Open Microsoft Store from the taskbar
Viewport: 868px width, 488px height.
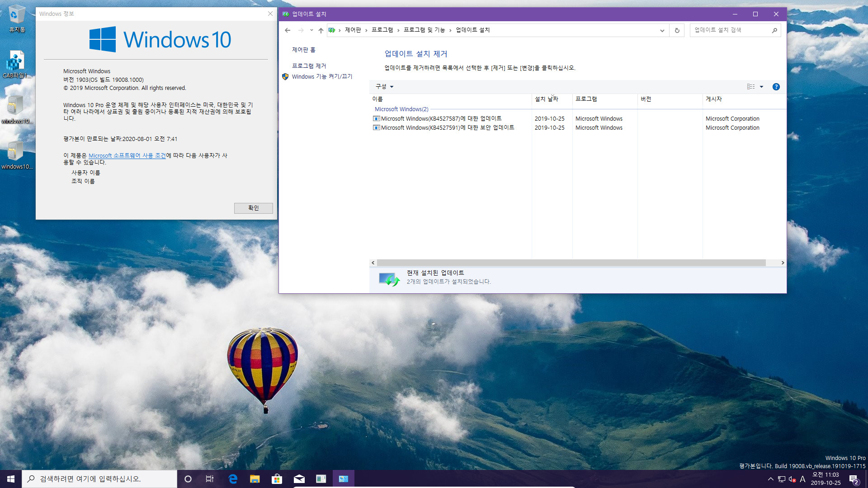pyautogui.click(x=277, y=479)
